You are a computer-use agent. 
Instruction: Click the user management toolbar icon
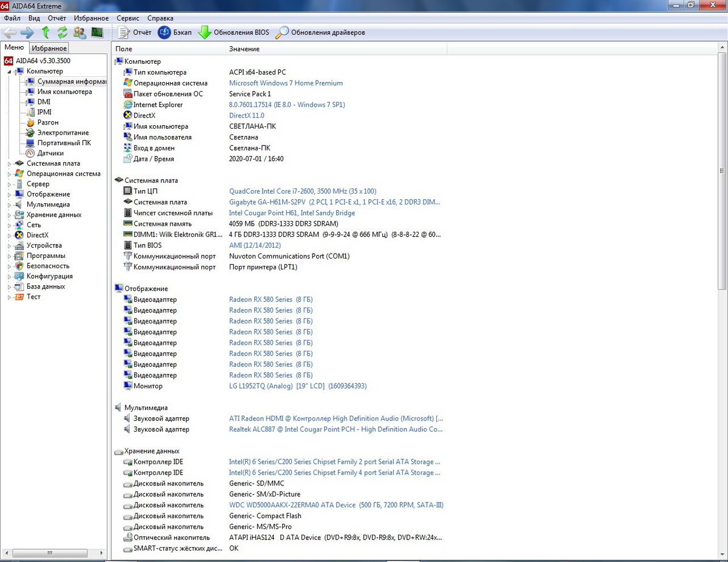click(x=79, y=32)
